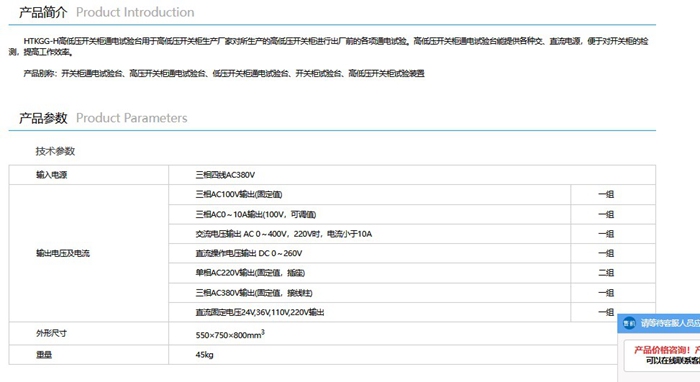This screenshot has width=700, height=382.
Task: Click the '45kg' weight value
Action: pyautogui.click(x=204, y=355)
